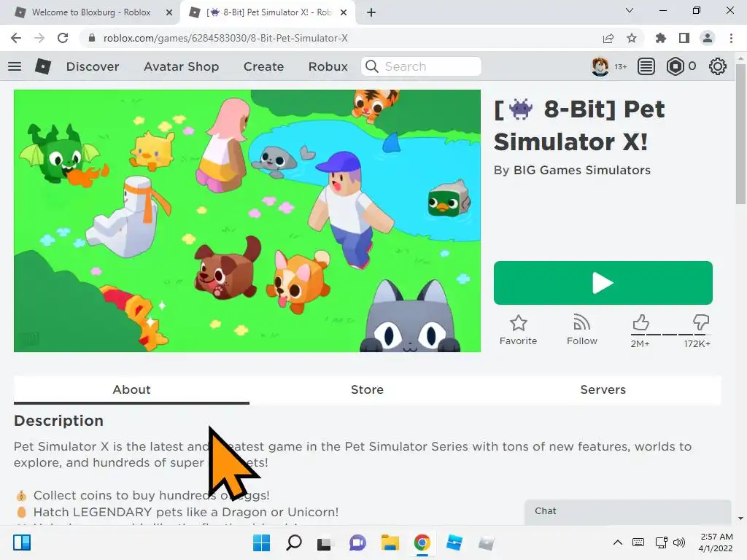Open Chrome three-dot menu
The width and height of the screenshot is (747, 560).
point(731,38)
